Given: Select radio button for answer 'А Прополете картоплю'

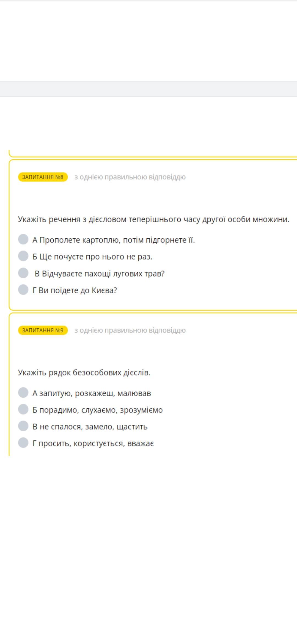Looking at the screenshot, I should [x=23, y=239].
